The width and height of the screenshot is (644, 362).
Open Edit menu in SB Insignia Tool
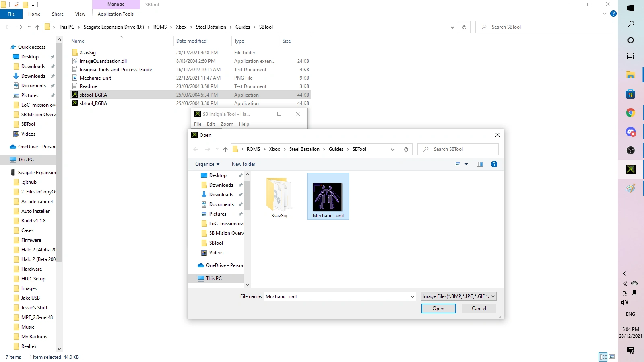tap(211, 124)
